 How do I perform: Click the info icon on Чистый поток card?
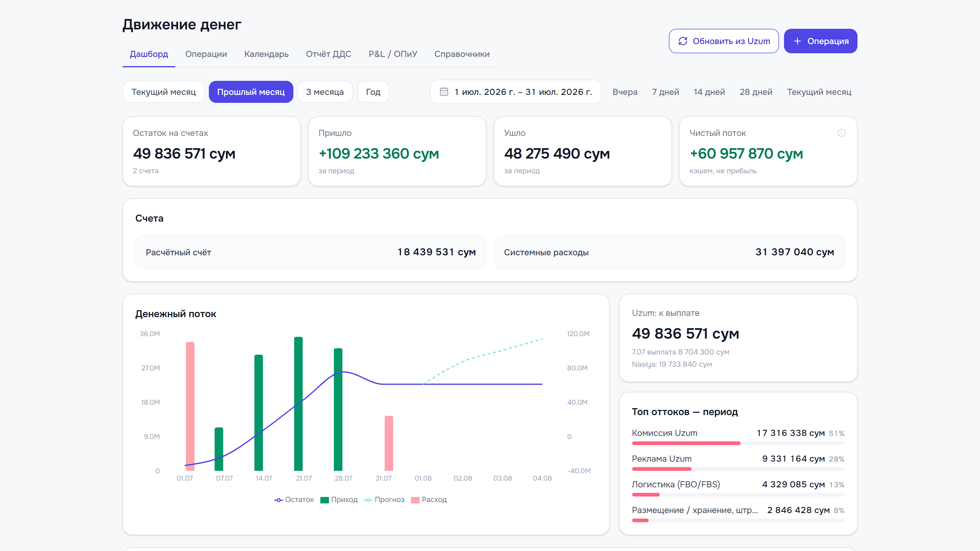(x=842, y=133)
